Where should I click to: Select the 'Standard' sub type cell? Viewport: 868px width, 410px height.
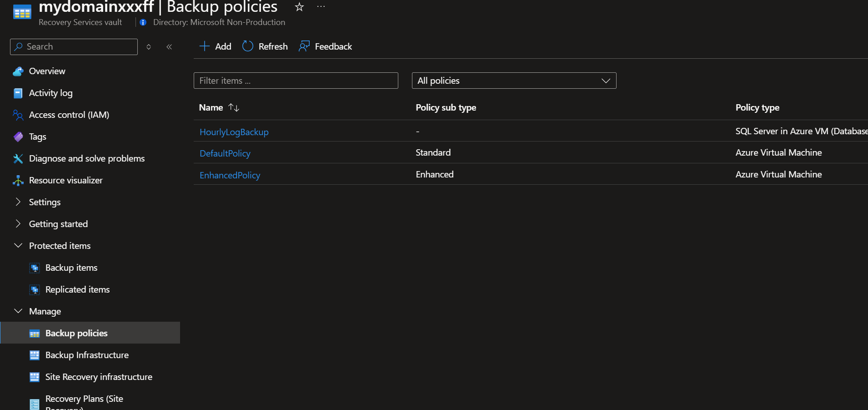[433, 152]
